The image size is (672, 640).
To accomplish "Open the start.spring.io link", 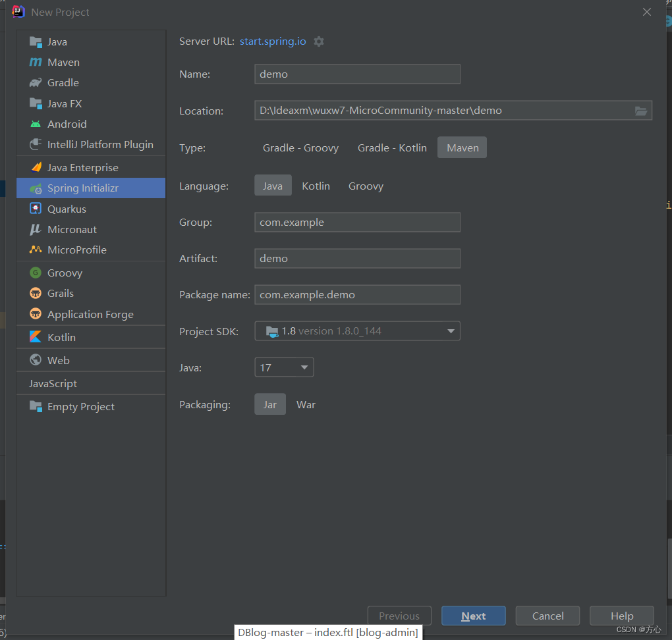I will [x=273, y=41].
